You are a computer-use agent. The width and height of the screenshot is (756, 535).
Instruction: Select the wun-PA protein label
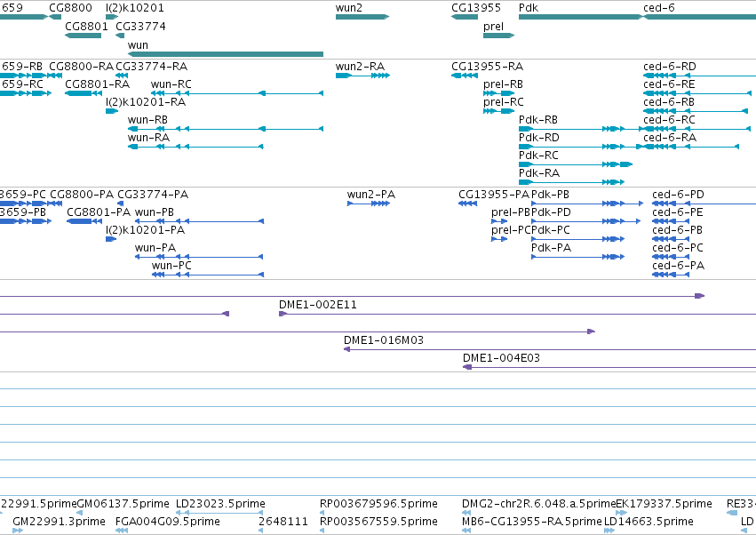pyautogui.click(x=155, y=248)
